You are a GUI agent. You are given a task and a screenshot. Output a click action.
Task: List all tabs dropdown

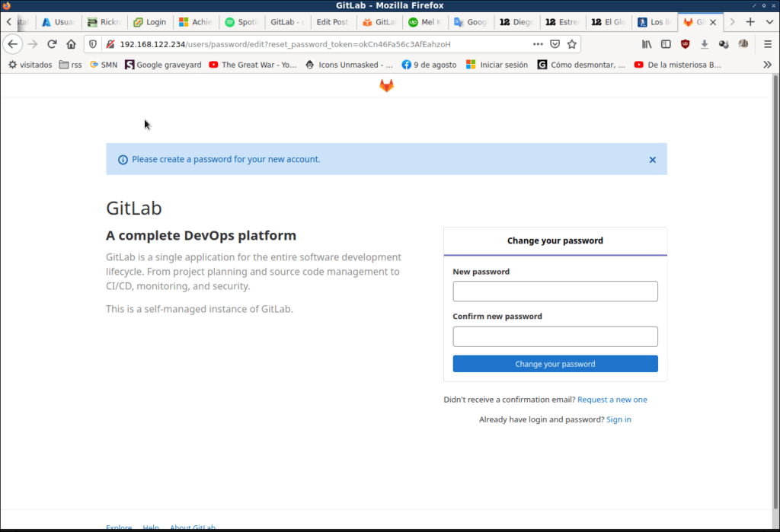769,22
